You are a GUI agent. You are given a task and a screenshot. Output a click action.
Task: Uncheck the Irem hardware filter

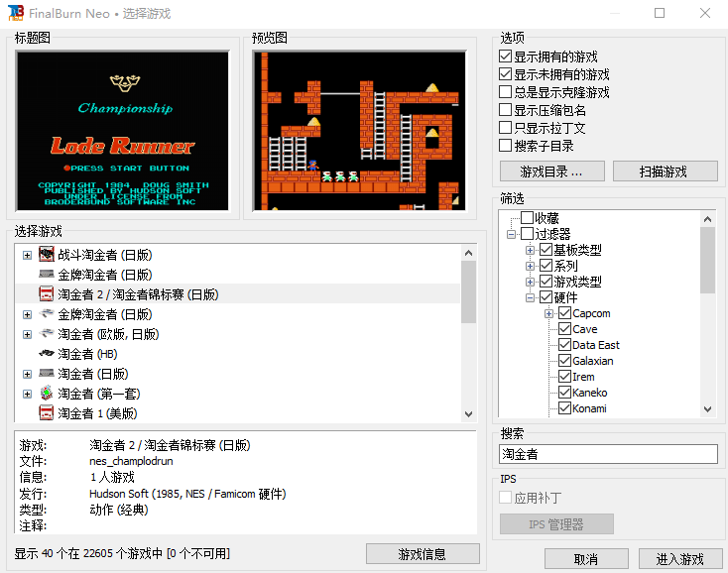(x=564, y=377)
